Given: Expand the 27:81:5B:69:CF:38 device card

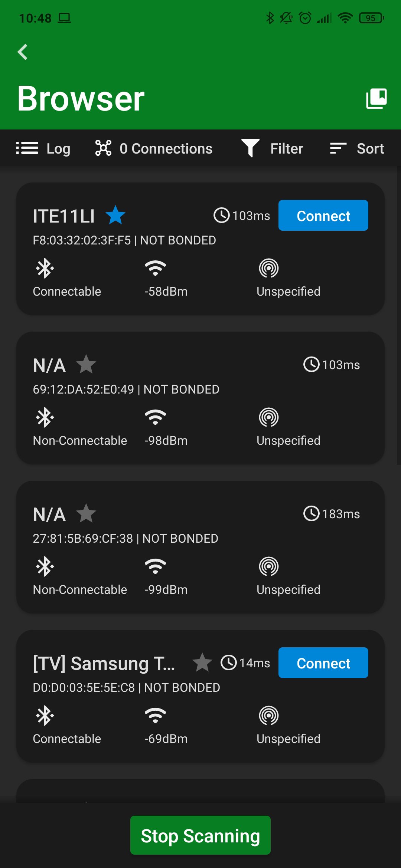Looking at the screenshot, I should tap(200, 547).
